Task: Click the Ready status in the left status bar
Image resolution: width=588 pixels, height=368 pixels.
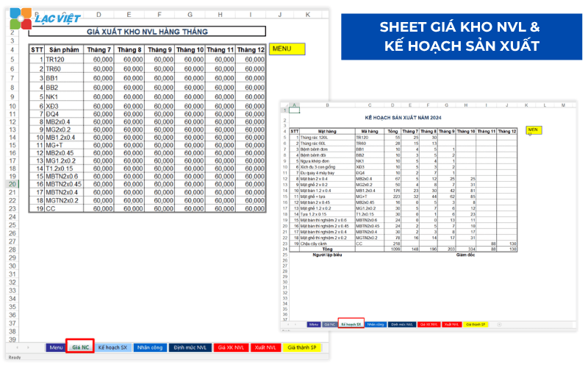Action: coord(15,358)
